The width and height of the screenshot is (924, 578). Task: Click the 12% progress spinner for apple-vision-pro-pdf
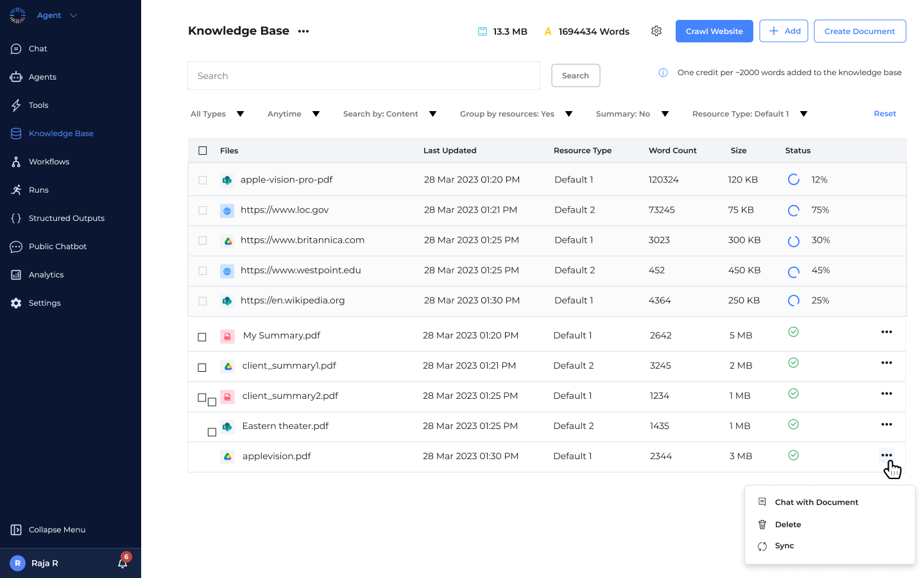[794, 179]
